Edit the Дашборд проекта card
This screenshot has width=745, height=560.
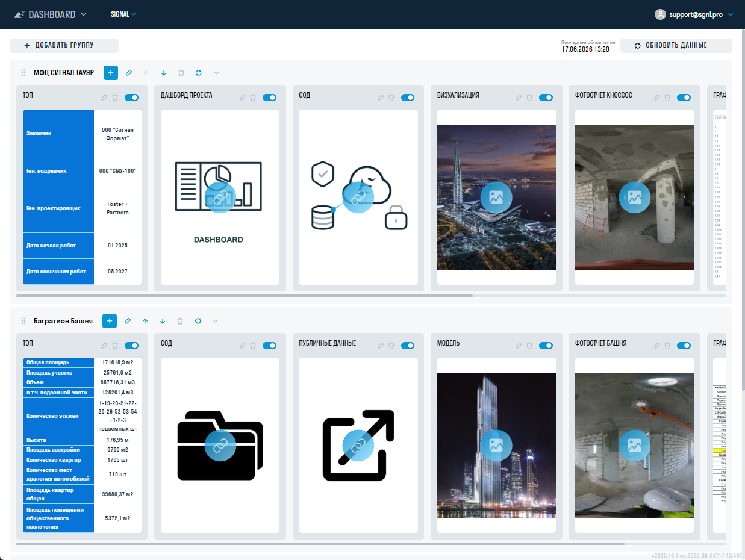click(243, 98)
